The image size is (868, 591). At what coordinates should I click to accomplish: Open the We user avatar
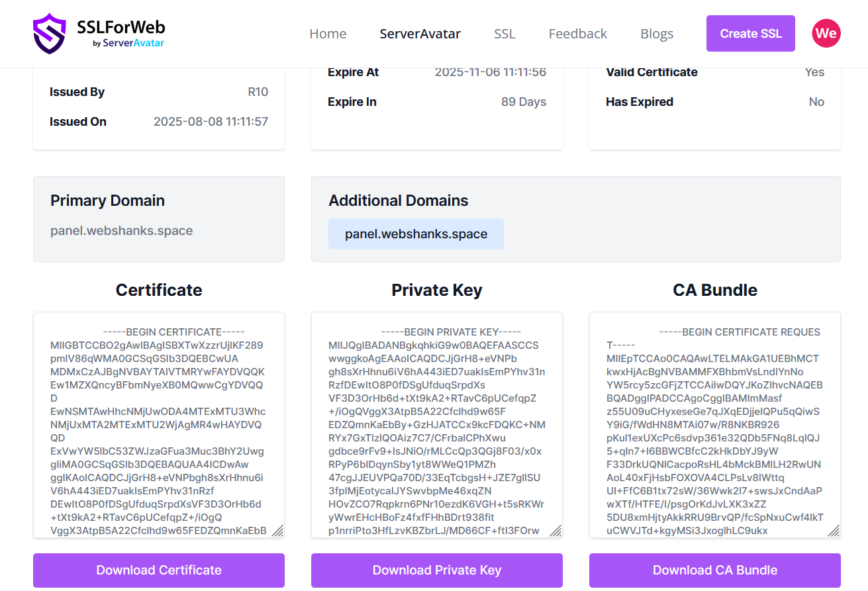tap(826, 33)
